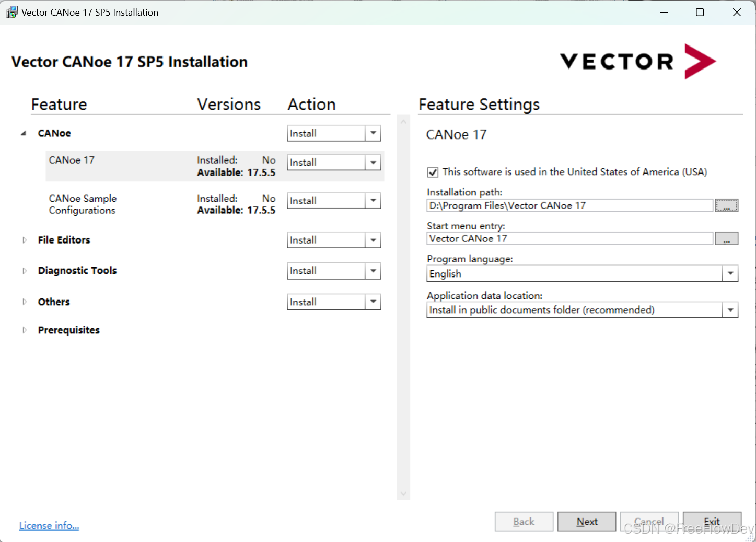Click the feature list scroll-up arrow

tap(403, 122)
